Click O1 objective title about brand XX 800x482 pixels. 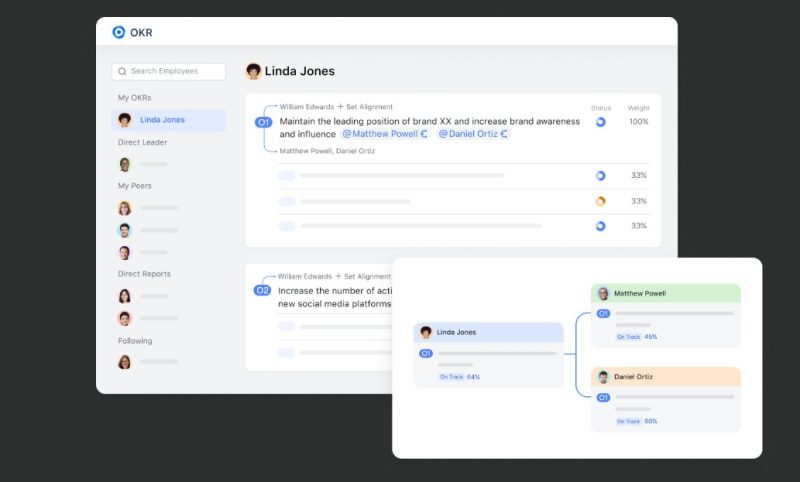point(430,128)
